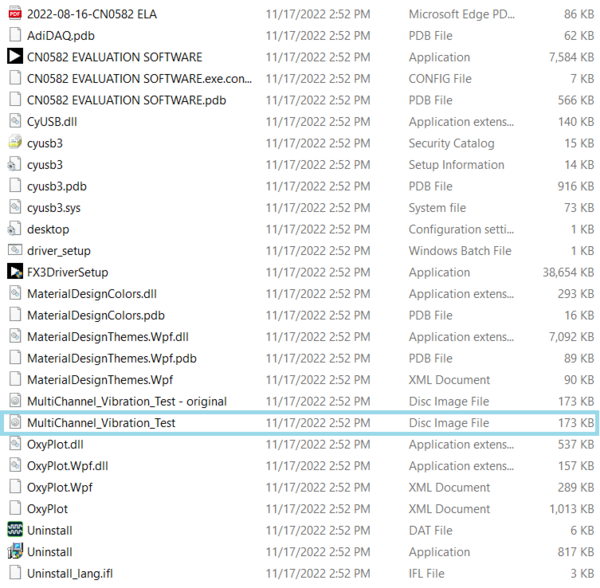Image resolution: width=600 pixels, height=588 pixels.
Task: Click the System file type cell
Action: click(437, 208)
